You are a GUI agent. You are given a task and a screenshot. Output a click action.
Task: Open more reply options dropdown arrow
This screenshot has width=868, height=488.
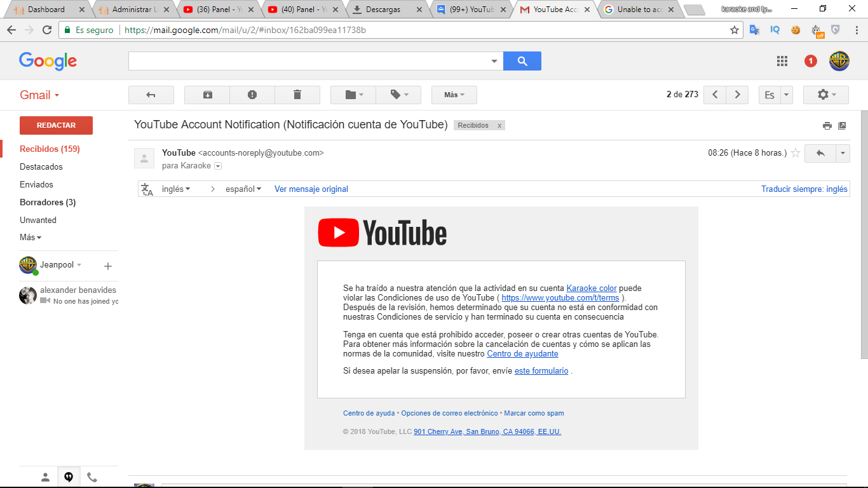(x=843, y=153)
